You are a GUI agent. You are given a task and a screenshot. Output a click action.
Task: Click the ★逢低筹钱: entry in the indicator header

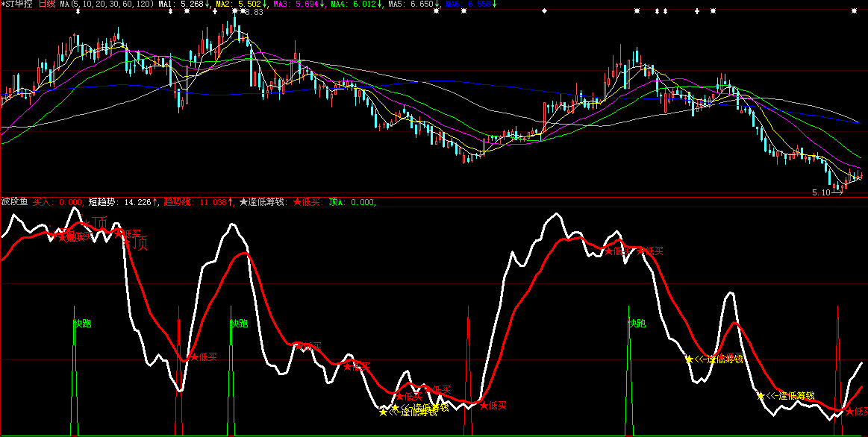click(263, 202)
